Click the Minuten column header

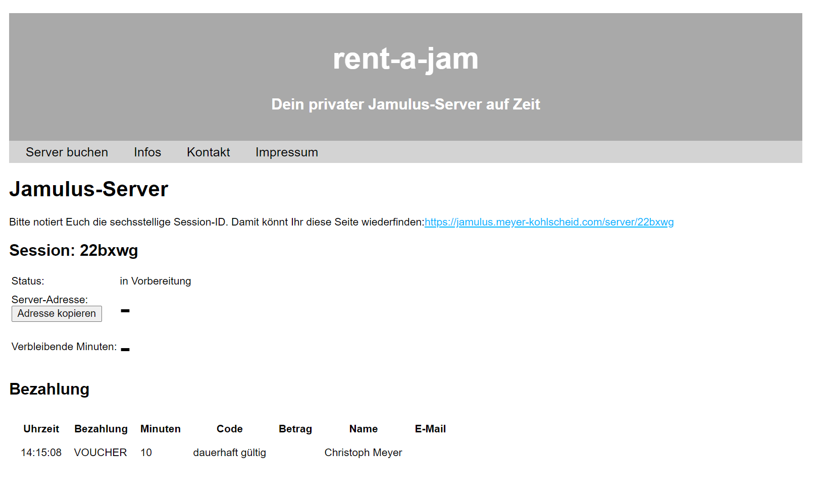160,429
